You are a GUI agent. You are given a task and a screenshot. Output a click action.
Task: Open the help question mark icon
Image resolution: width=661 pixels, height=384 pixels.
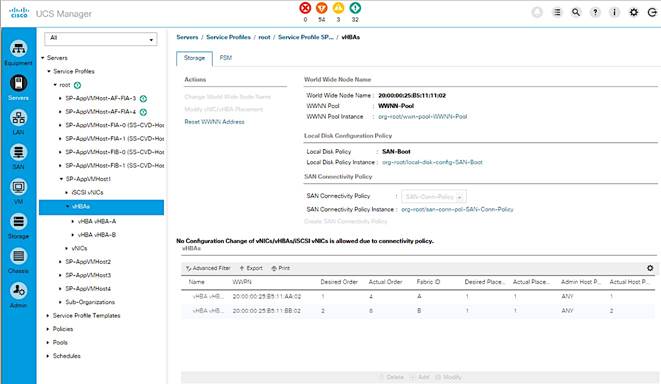pos(595,12)
